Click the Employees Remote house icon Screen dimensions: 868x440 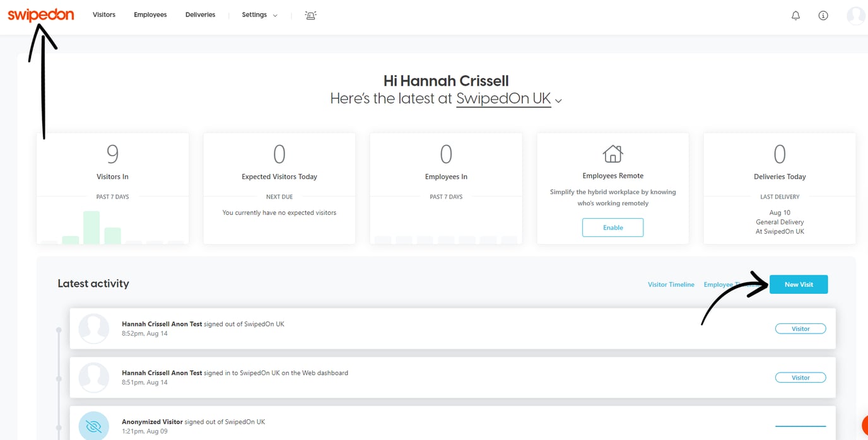613,154
